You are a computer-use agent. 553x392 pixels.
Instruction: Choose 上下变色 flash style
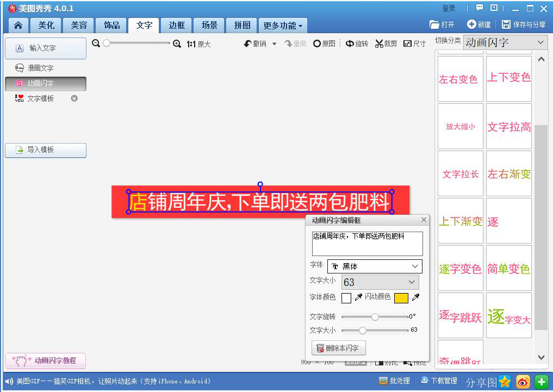click(508, 79)
